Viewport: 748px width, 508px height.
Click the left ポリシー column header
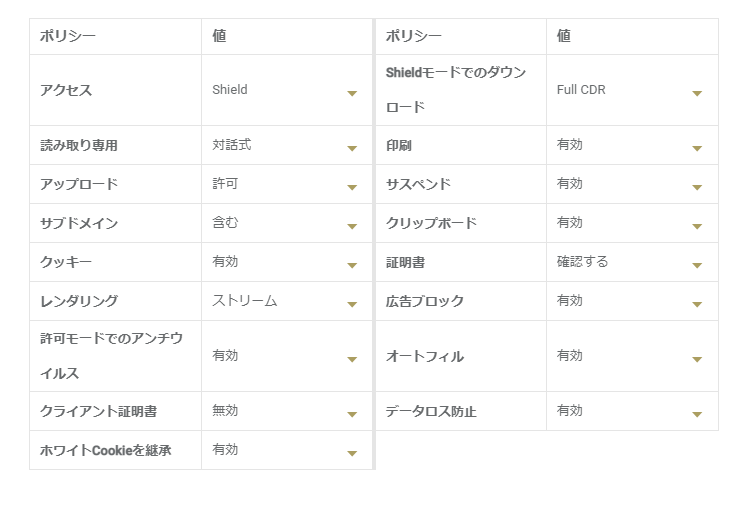(68, 36)
